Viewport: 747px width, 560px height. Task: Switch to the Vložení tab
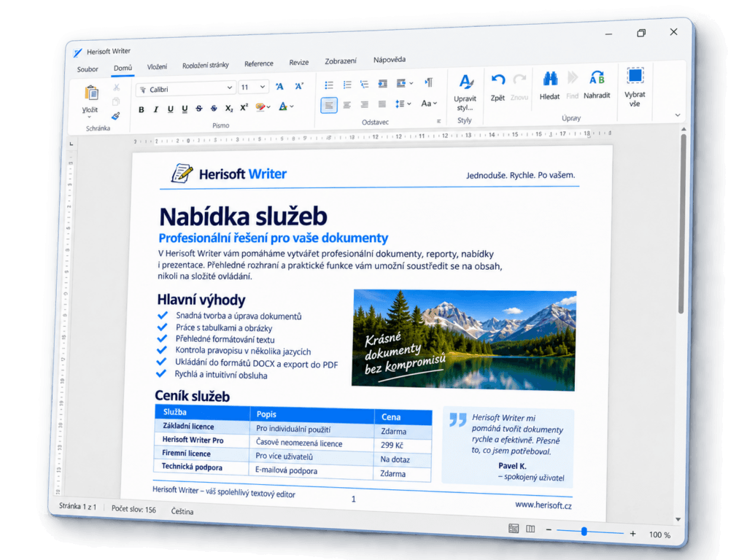point(158,66)
